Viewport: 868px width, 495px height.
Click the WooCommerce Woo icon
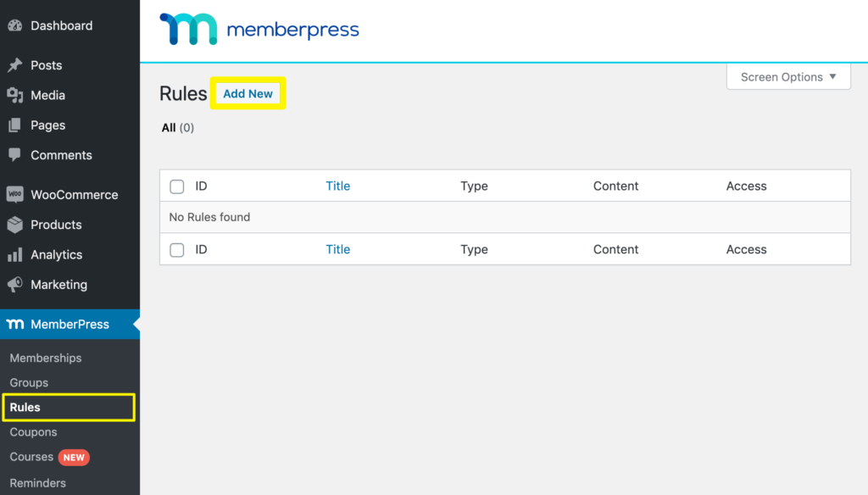tap(15, 194)
